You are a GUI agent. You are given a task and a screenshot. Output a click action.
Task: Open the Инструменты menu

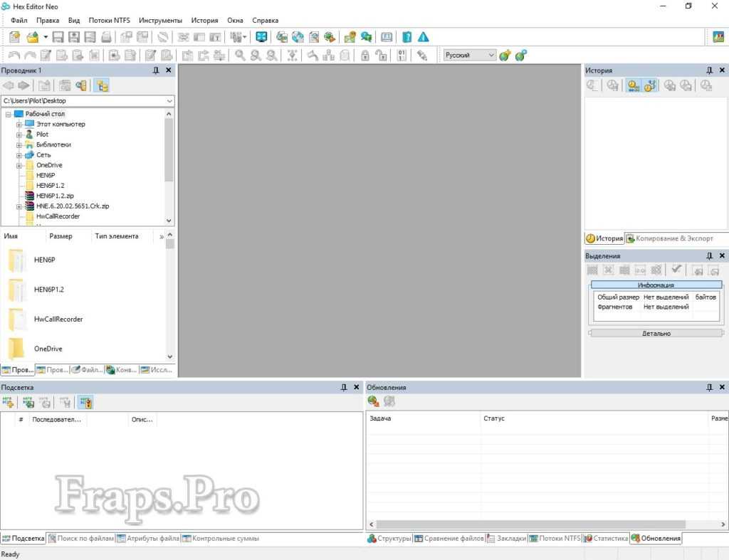point(160,21)
